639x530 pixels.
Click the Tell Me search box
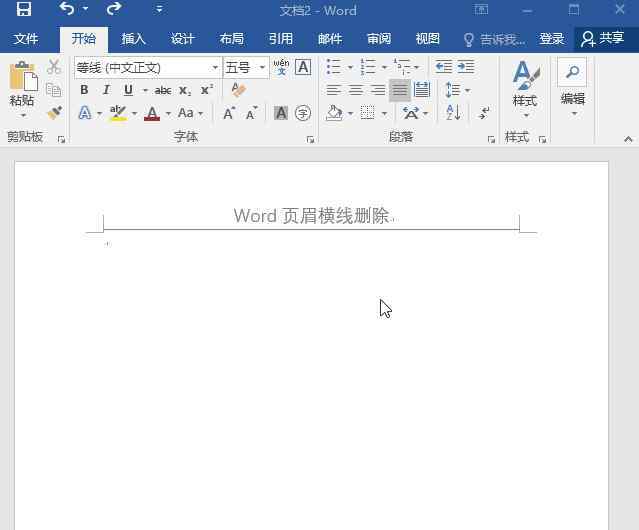(494, 39)
